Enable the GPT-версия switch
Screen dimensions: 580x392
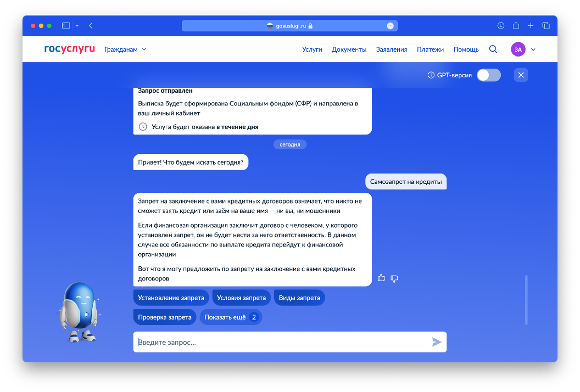[x=488, y=75]
